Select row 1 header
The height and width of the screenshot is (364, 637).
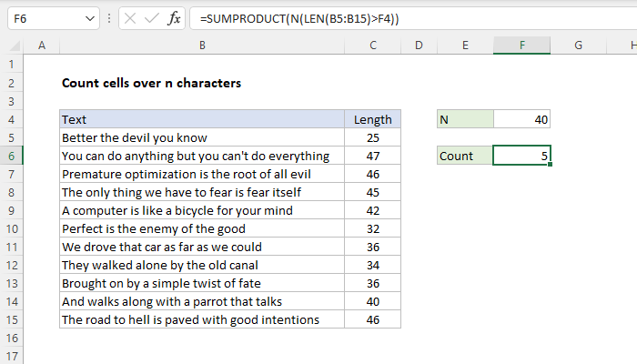(11, 65)
